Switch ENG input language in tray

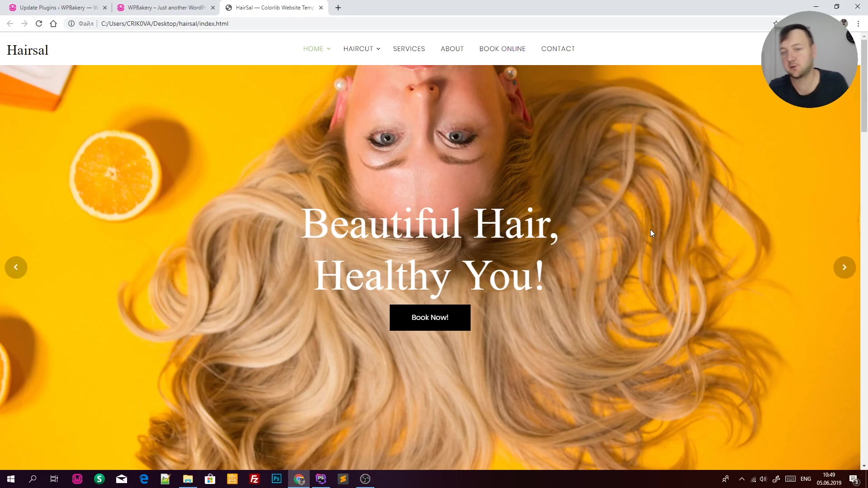(806, 479)
